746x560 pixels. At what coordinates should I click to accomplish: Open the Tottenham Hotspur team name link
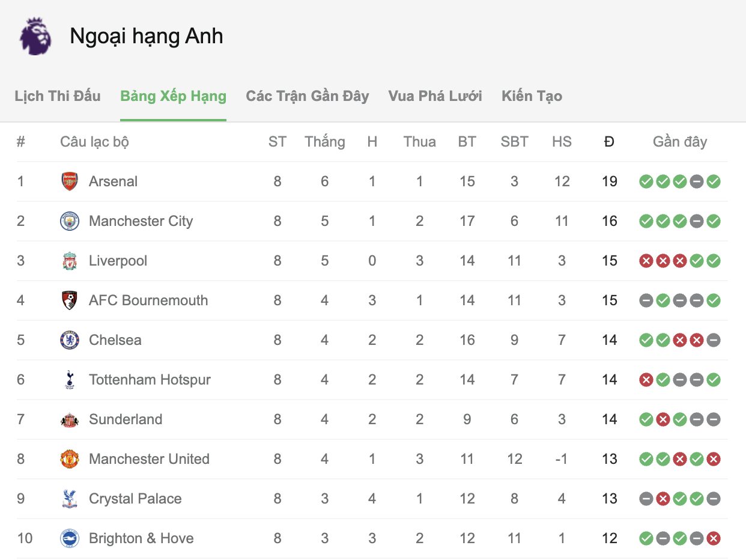click(150, 380)
